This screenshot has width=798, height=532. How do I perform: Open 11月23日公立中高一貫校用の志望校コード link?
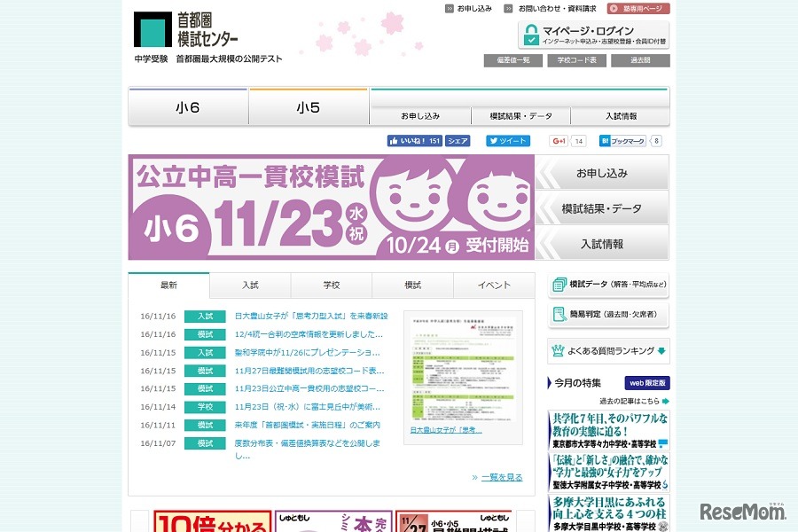pos(309,388)
